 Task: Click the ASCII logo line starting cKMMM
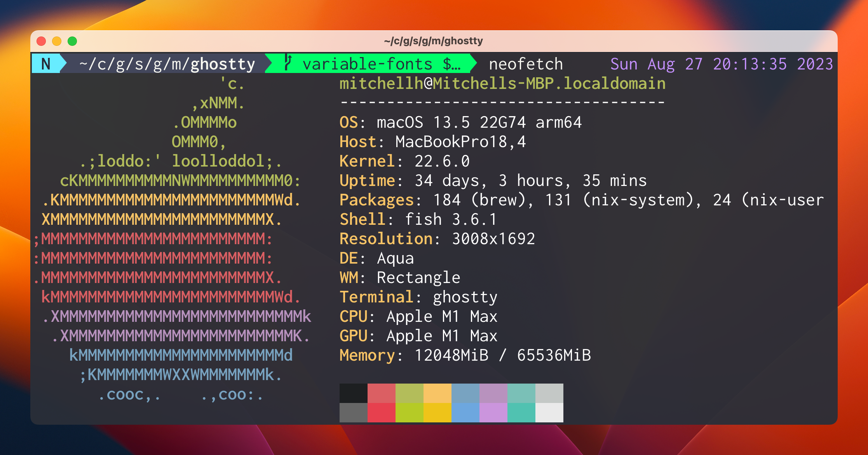(180, 181)
